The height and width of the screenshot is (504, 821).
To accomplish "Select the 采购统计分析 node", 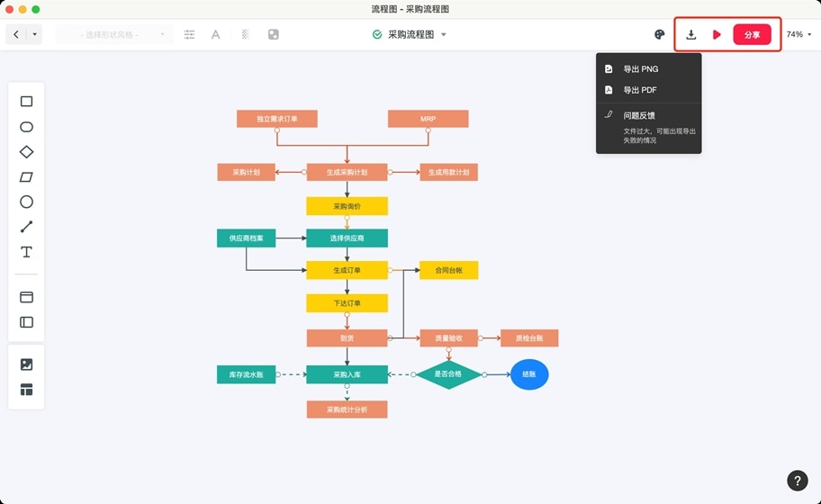I will [347, 409].
